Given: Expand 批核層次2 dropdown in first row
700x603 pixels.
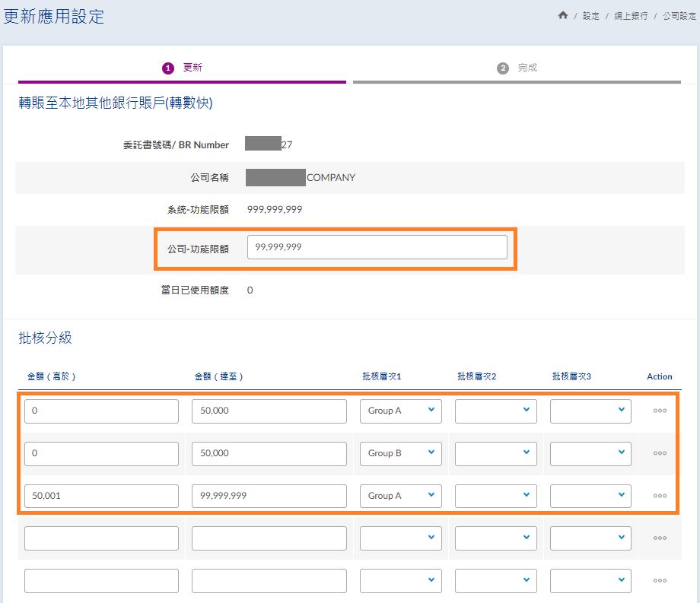Looking at the screenshot, I should pyautogui.click(x=495, y=411).
